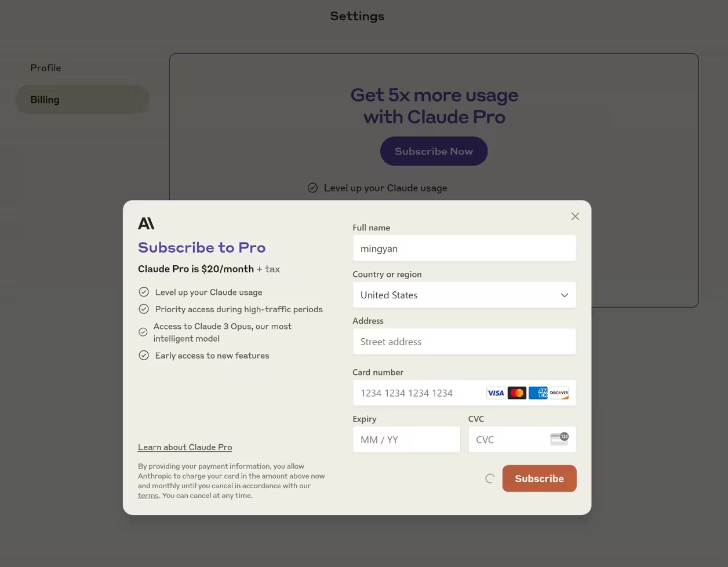Click the CVC card hint icon

coord(559,439)
